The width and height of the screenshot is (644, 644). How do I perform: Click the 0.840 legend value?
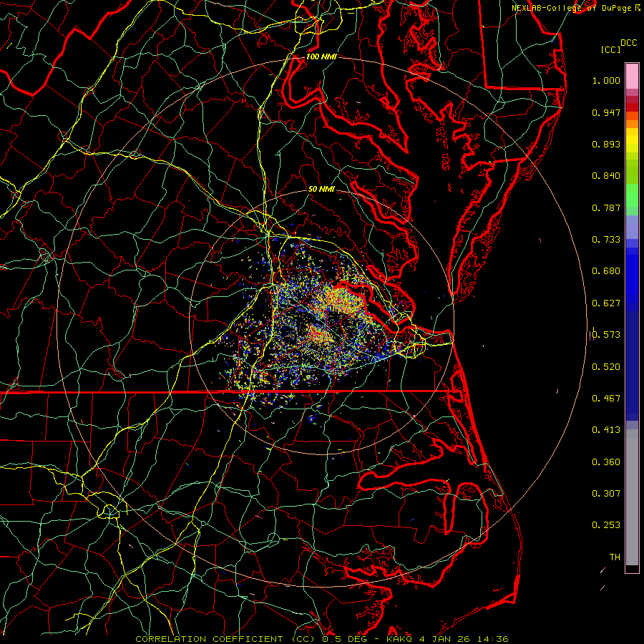606,176
